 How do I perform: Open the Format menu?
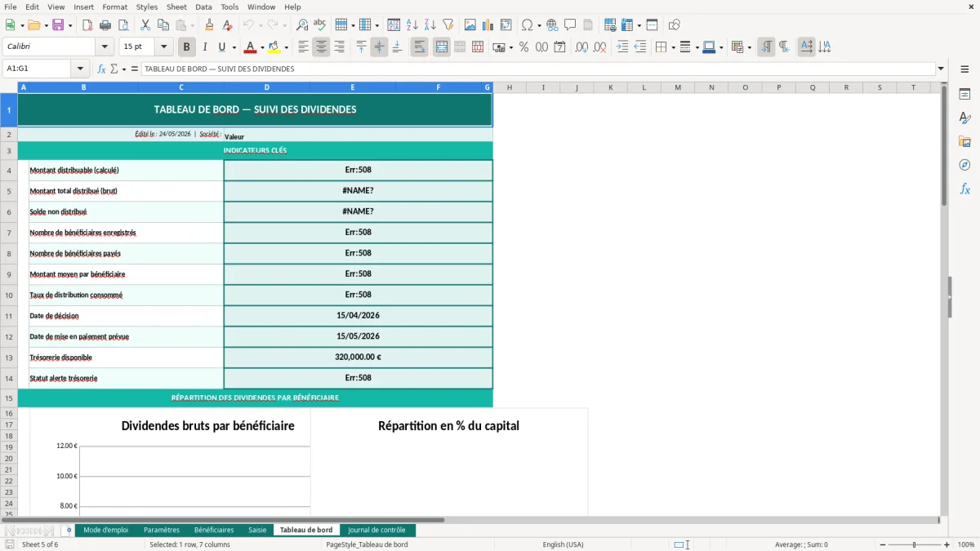tap(115, 7)
